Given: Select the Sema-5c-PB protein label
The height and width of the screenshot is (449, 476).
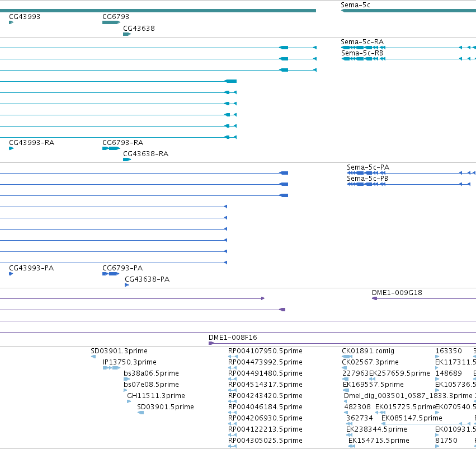Looking at the screenshot, I should [367, 179].
